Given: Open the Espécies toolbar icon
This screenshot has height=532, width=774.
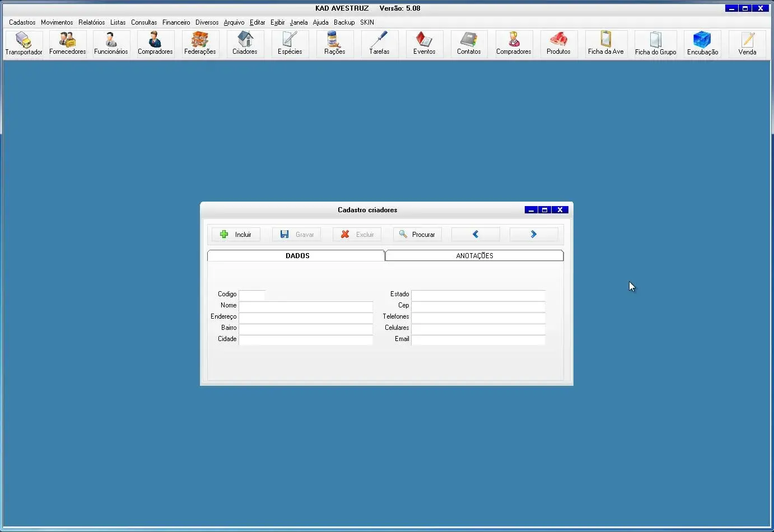Looking at the screenshot, I should [290, 44].
